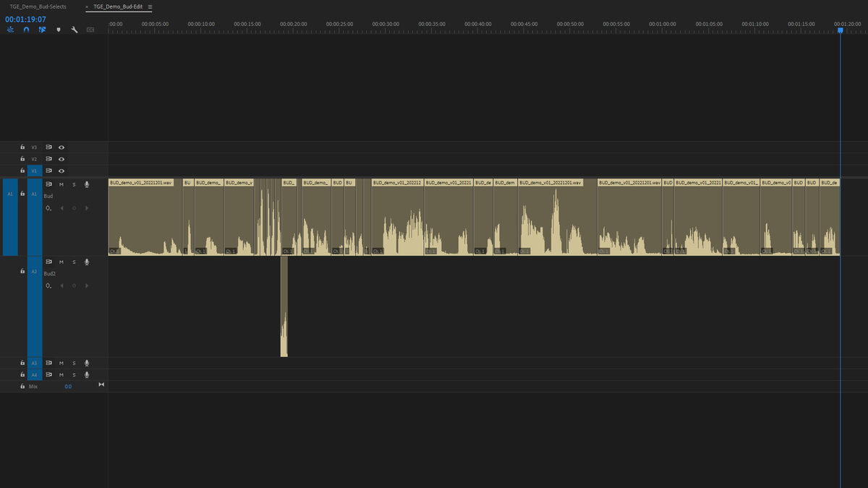Open the TGE_Demo_Bud-Edit panel menu
The width and height of the screenshot is (868, 488).
(150, 7)
